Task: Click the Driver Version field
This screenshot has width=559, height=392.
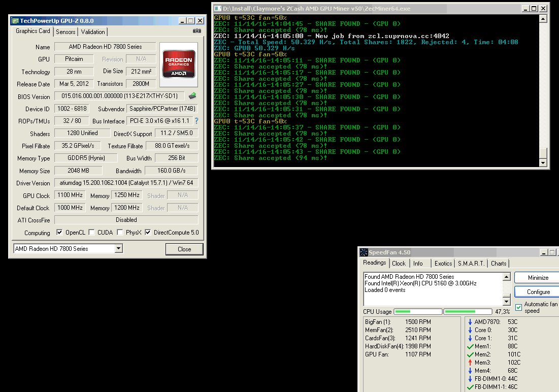Action: click(x=126, y=183)
